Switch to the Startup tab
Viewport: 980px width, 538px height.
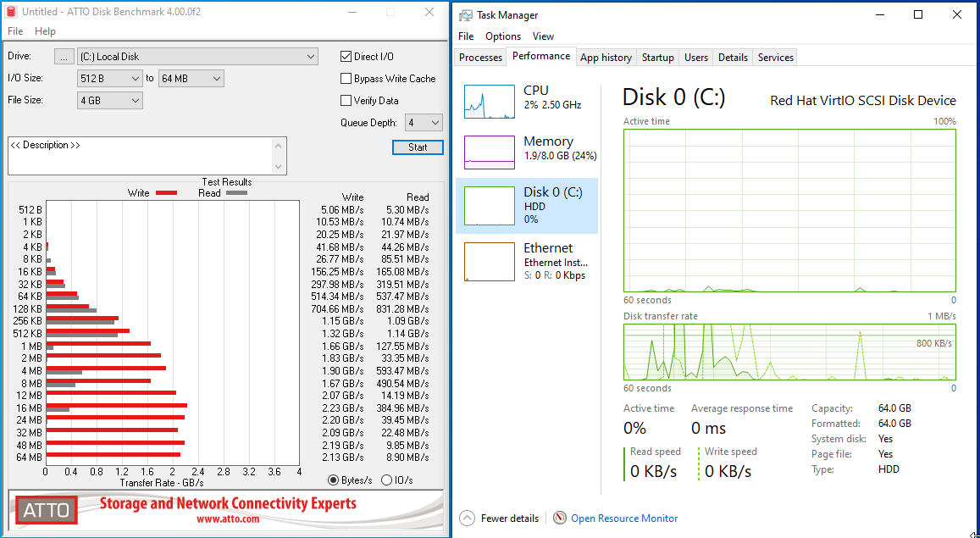tap(657, 58)
